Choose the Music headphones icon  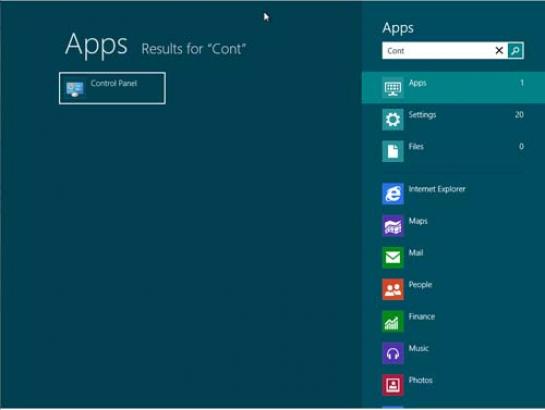(393, 353)
